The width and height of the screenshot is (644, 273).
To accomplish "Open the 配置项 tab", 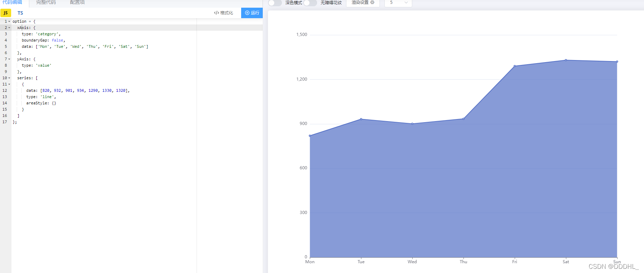I will 77,2.
